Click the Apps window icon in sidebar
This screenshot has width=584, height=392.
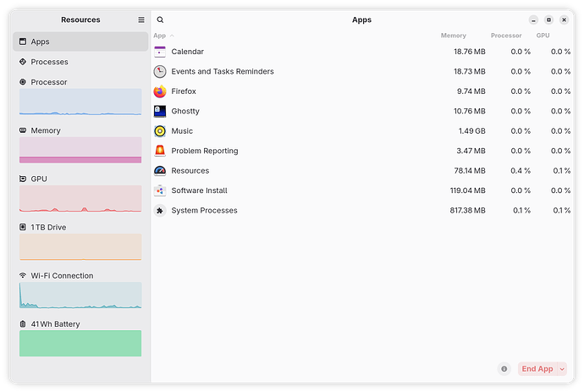(x=23, y=41)
